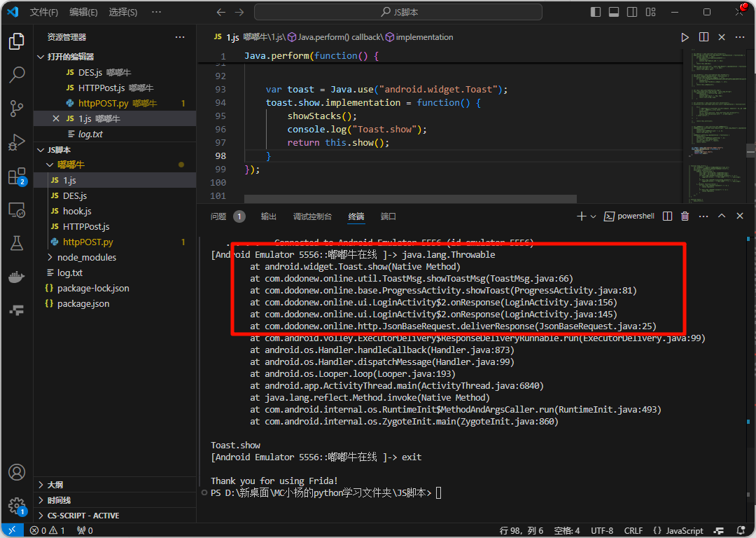The height and width of the screenshot is (538, 756).
Task: Kill terminal with the trash icon
Action: point(685,216)
